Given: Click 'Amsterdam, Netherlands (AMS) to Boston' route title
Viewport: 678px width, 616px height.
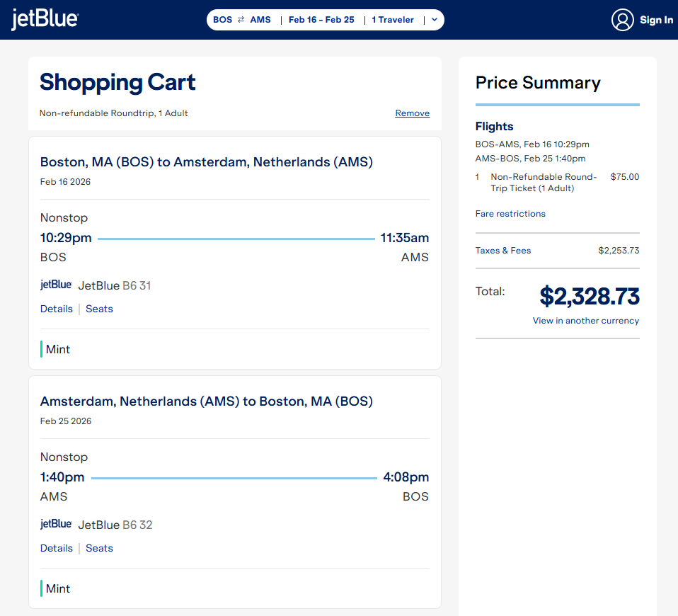Looking at the screenshot, I should tap(206, 401).
